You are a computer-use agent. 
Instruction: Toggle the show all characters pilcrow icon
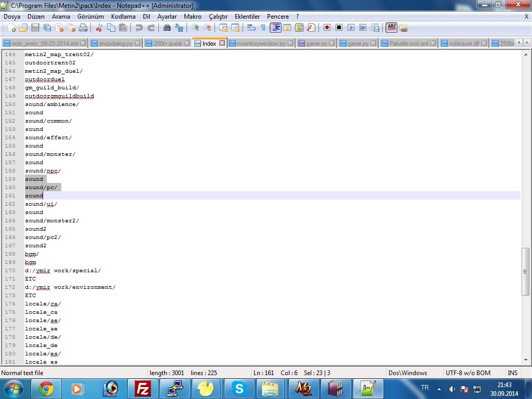click(263, 28)
